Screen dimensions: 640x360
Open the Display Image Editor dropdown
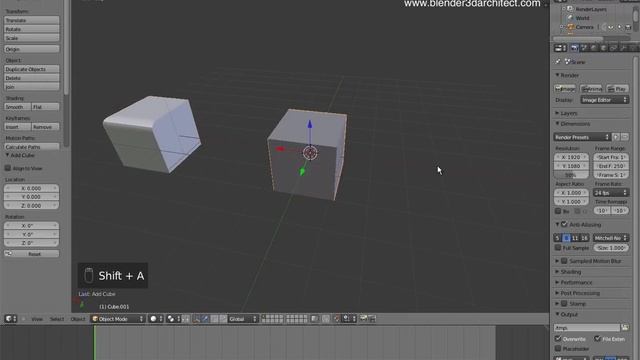click(604, 100)
